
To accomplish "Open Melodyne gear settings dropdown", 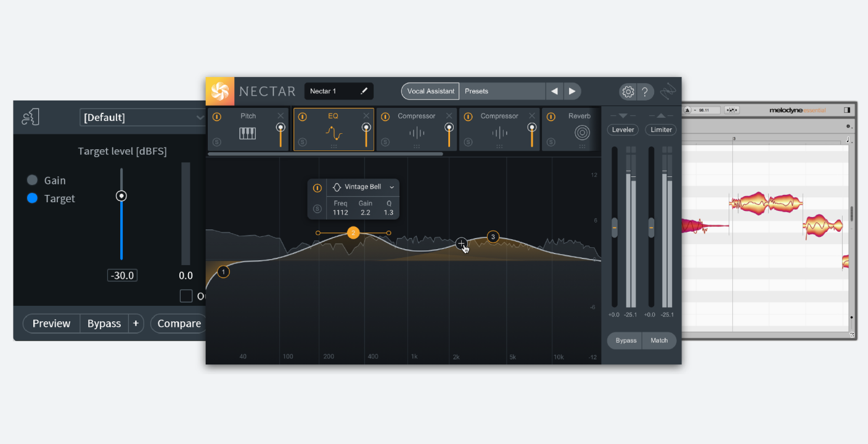I will [848, 126].
